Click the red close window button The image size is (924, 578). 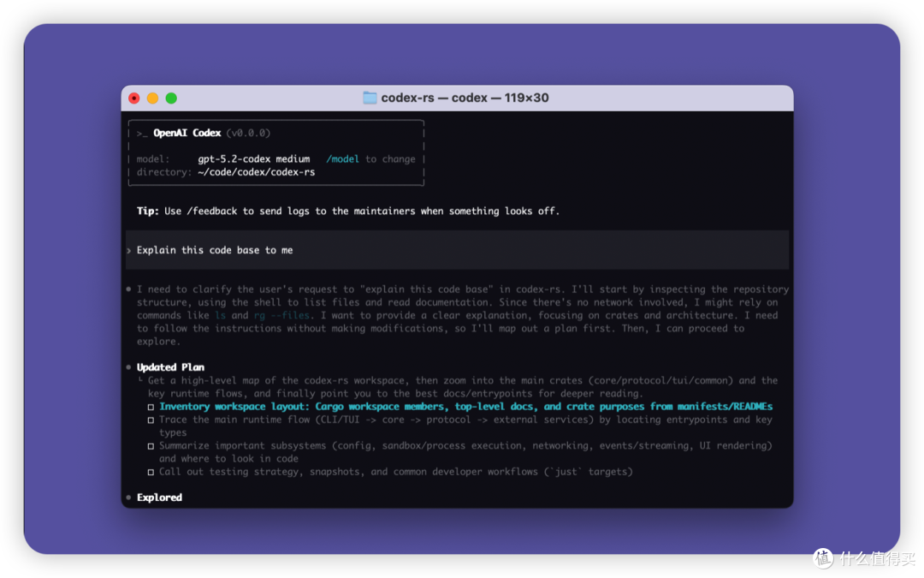point(134,98)
